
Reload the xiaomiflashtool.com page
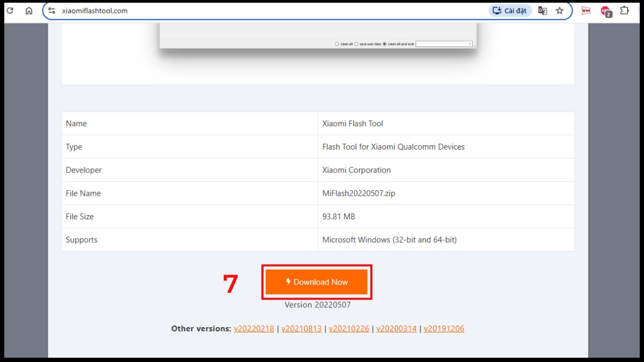(10, 10)
